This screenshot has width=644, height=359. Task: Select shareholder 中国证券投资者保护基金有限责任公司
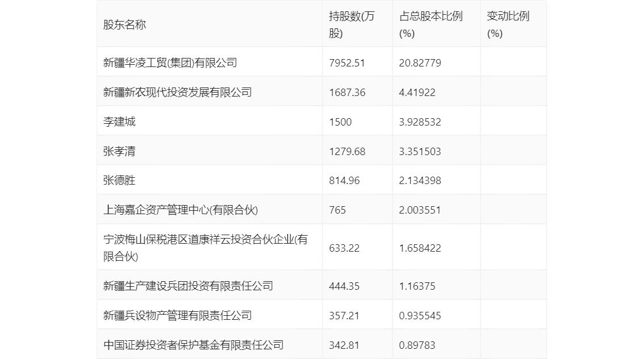[x=194, y=345]
